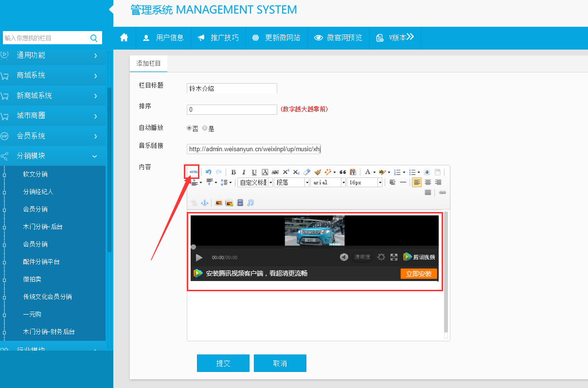Click the 栏目标题 input field
This screenshot has height=388, width=588.
(232, 88)
